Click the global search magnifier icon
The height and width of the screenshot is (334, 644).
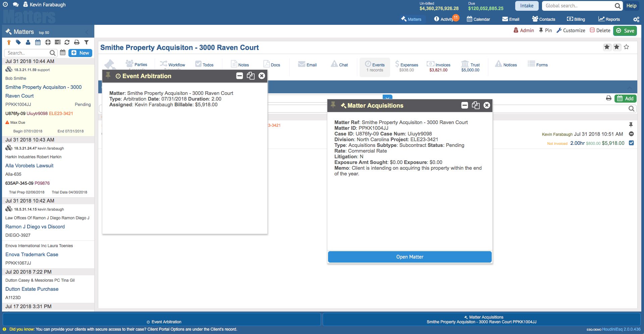(618, 6)
